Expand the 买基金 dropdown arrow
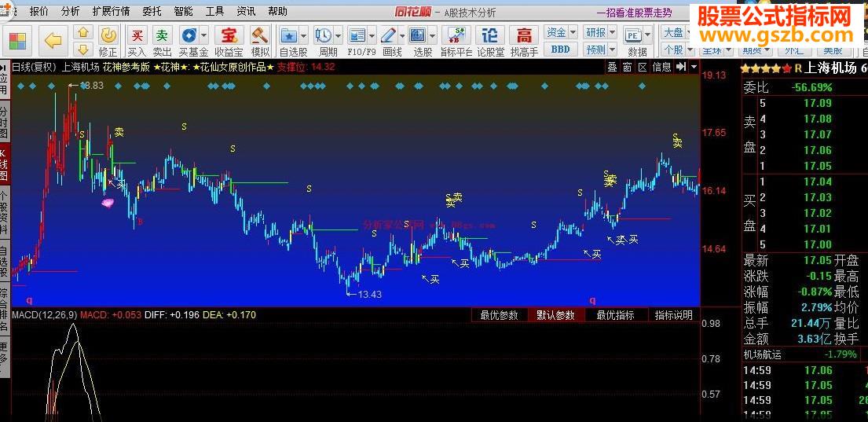868x422 pixels. (203, 36)
